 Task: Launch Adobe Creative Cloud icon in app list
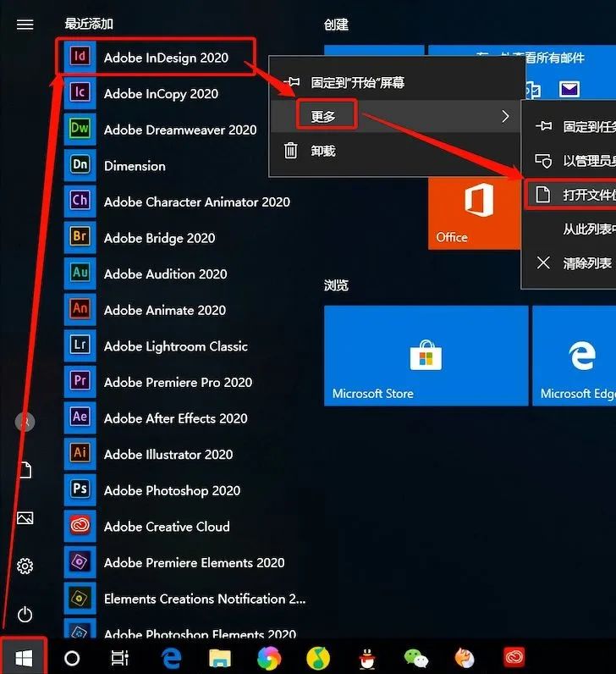[80, 526]
